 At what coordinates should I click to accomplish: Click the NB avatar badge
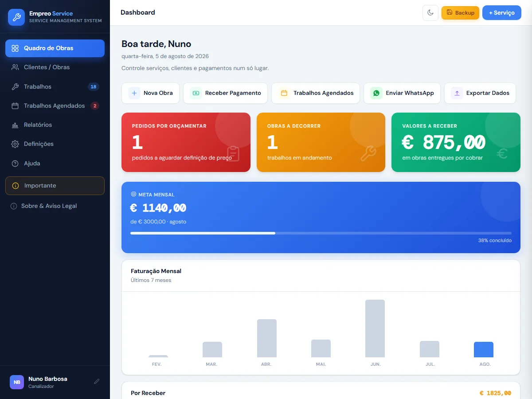point(17,382)
